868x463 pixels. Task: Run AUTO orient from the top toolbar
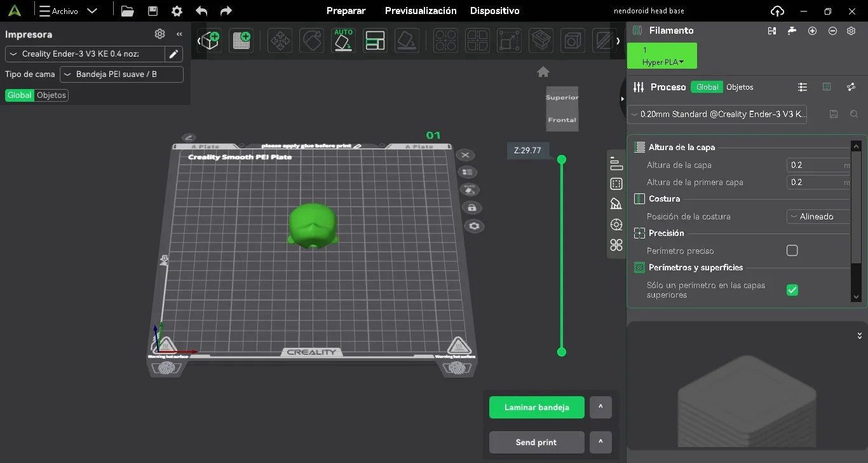[343, 41]
